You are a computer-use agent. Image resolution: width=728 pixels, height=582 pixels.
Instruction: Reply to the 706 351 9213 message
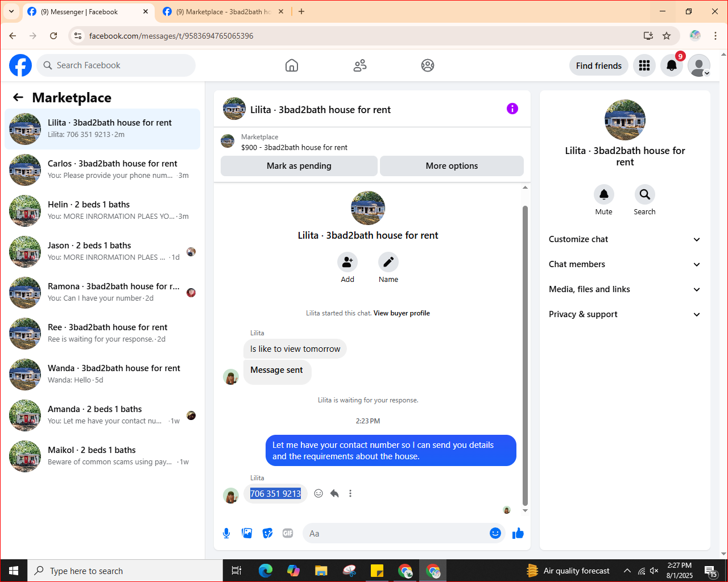click(334, 493)
